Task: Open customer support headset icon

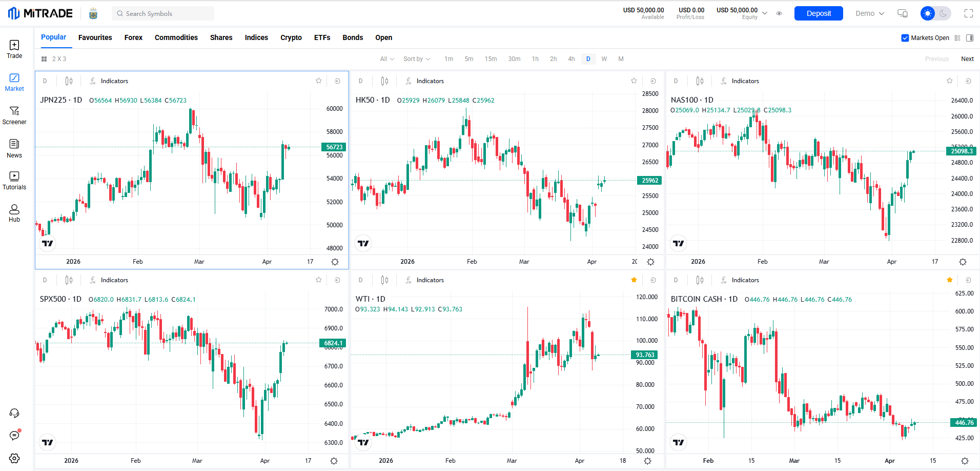Action: coord(14,413)
